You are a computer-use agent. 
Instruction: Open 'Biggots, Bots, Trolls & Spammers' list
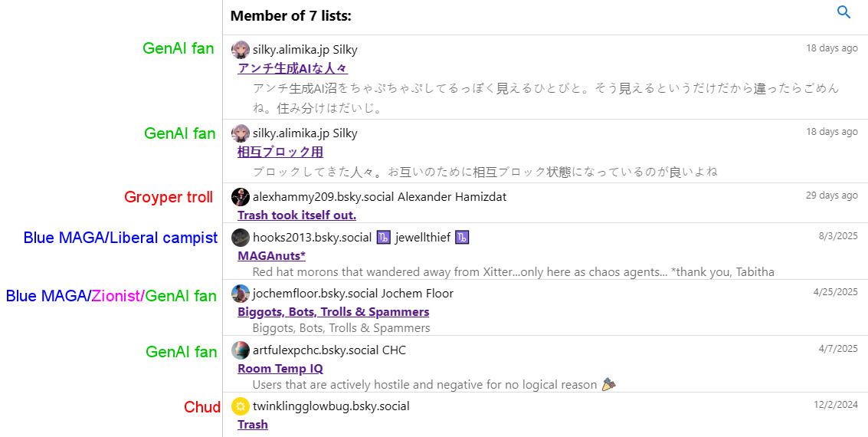tap(333, 311)
